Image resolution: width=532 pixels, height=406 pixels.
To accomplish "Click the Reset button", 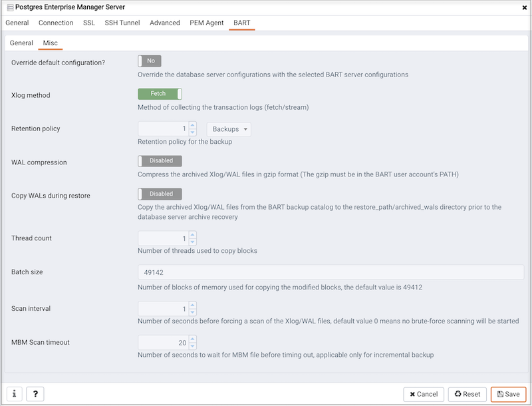I will click(x=467, y=394).
